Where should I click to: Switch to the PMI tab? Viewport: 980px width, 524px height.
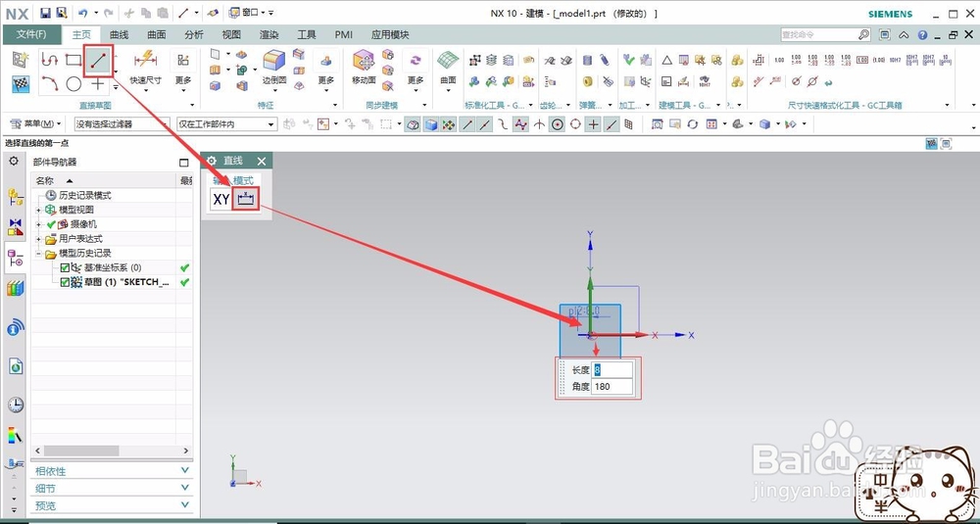344,35
